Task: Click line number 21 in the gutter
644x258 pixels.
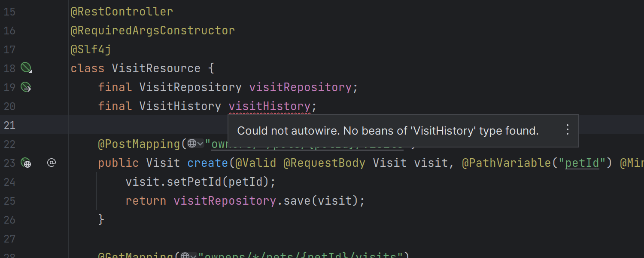Action: point(9,125)
